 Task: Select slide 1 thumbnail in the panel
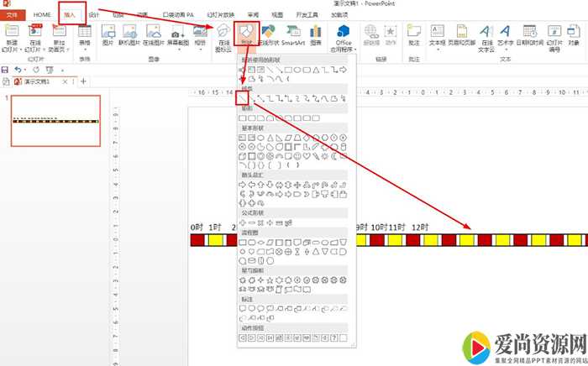(55, 121)
